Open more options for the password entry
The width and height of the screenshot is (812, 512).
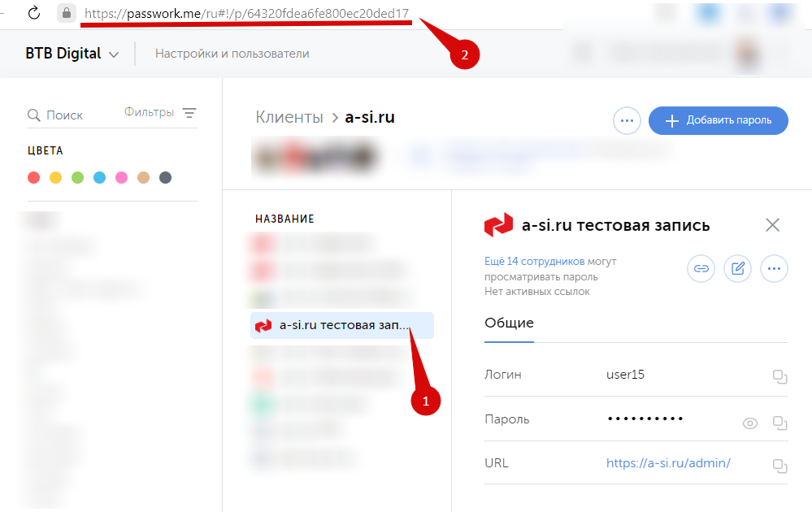coord(774,268)
